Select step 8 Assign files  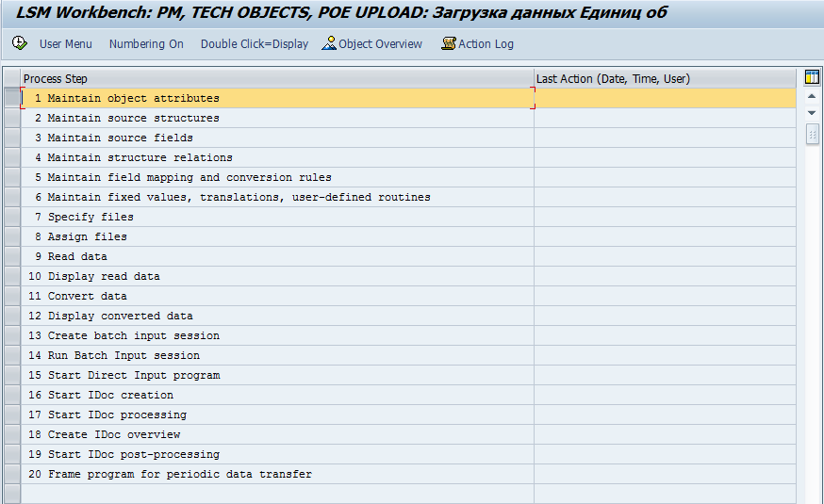click(277, 236)
